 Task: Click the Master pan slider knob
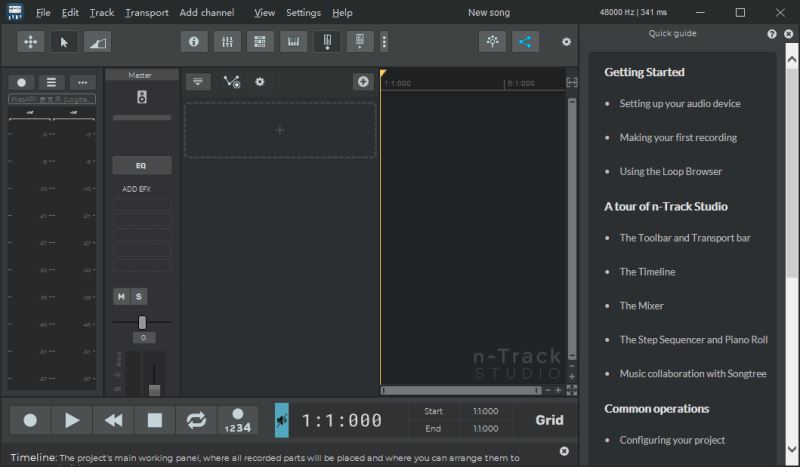pyautogui.click(x=142, y=322)
